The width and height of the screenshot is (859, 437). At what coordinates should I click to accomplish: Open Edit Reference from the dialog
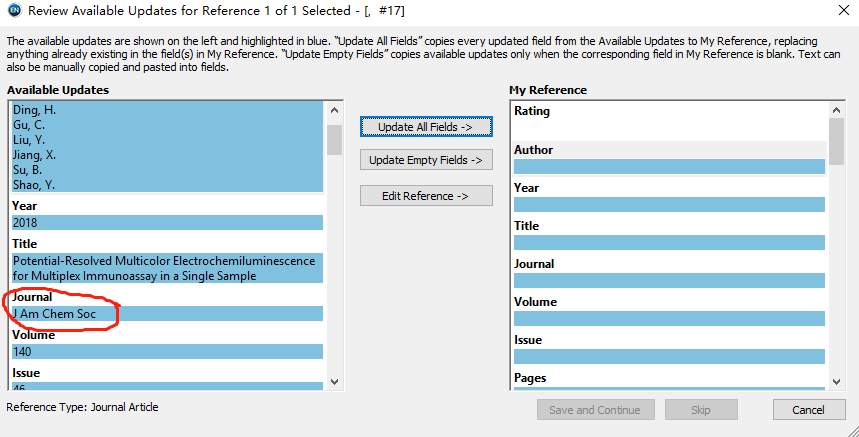point(426,196)
